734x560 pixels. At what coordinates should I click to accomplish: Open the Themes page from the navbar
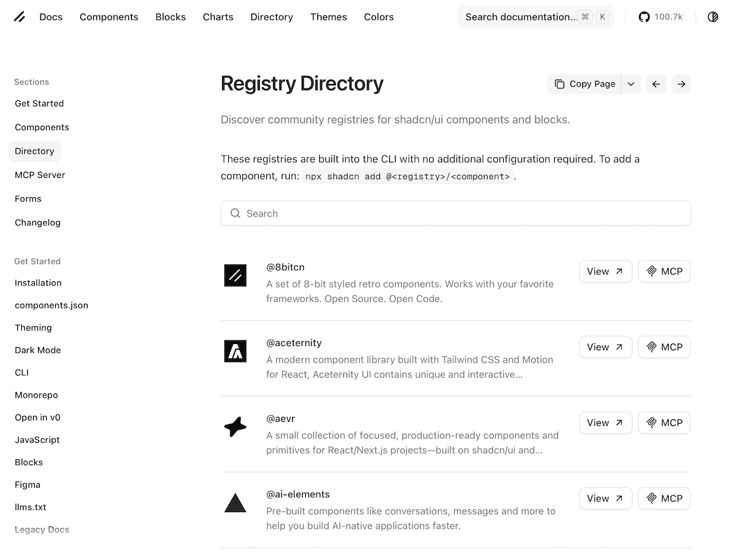click(328, 17)
